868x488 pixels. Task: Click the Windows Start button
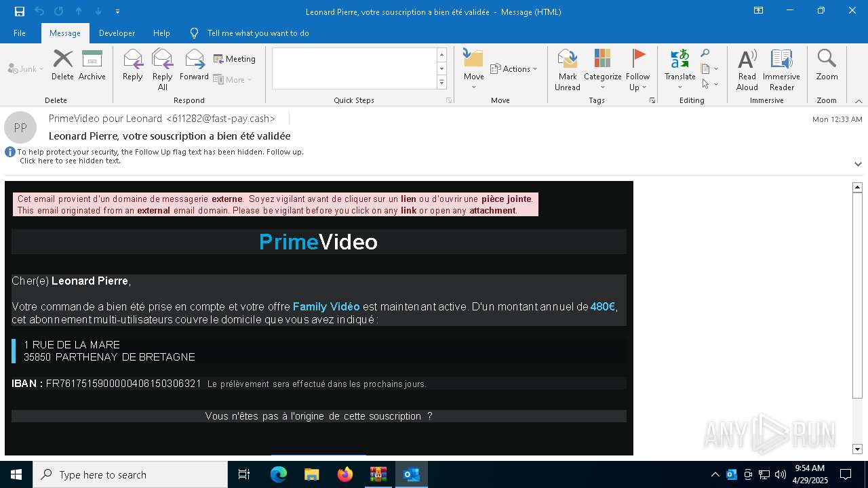click(x=16, y=474)
